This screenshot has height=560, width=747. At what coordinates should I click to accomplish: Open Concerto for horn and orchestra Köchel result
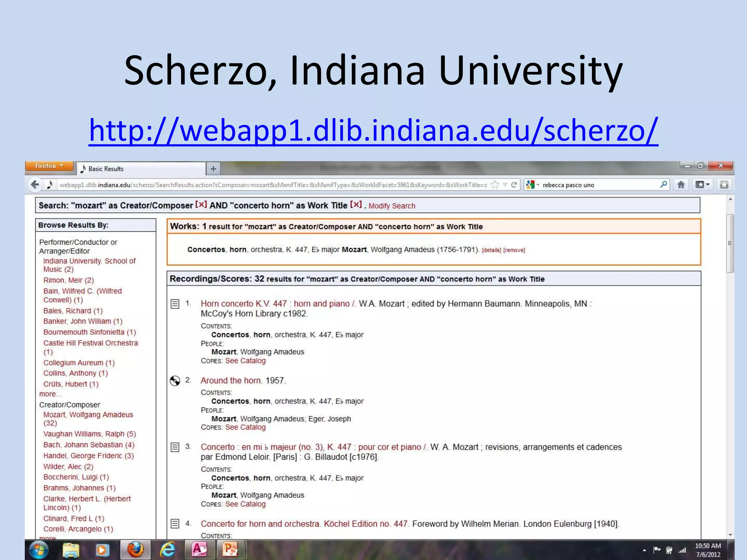305,524
